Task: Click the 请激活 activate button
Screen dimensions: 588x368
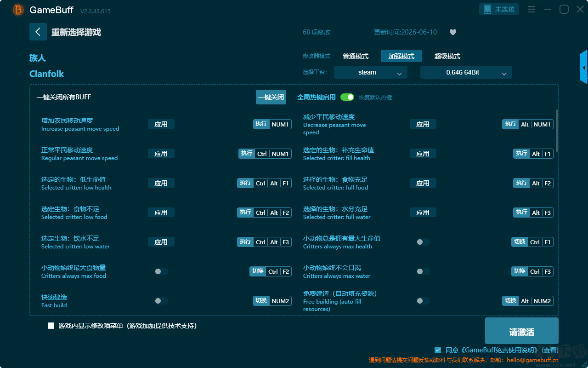Action: [x=522, y=331]
